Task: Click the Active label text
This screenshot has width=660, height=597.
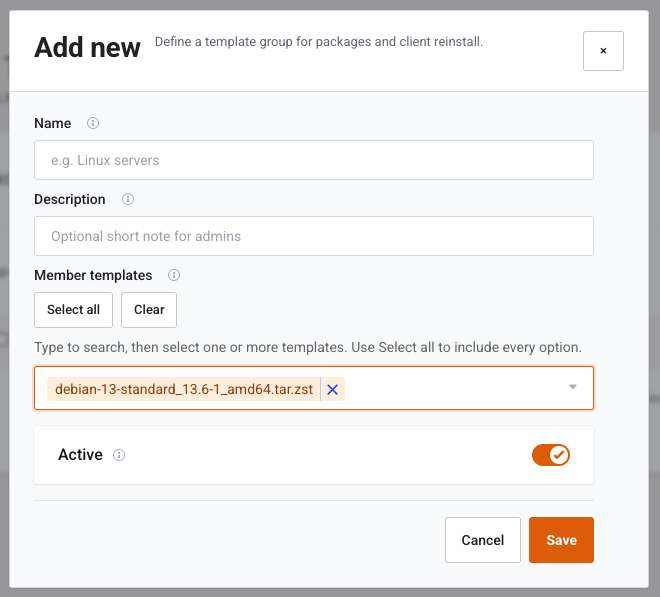Action: tap(80, 455)
